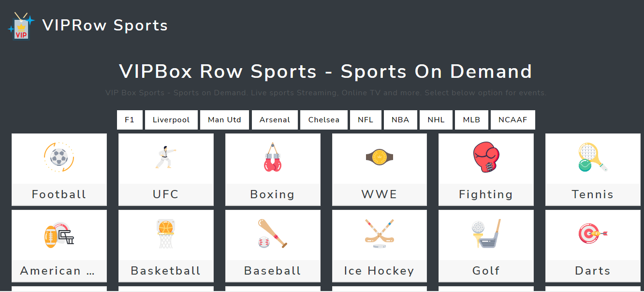The width and height of the screenshot is (644, 292).
Task: Open the Ice Hockey crossed sticks icon
Action: click(x=380, y=234)
